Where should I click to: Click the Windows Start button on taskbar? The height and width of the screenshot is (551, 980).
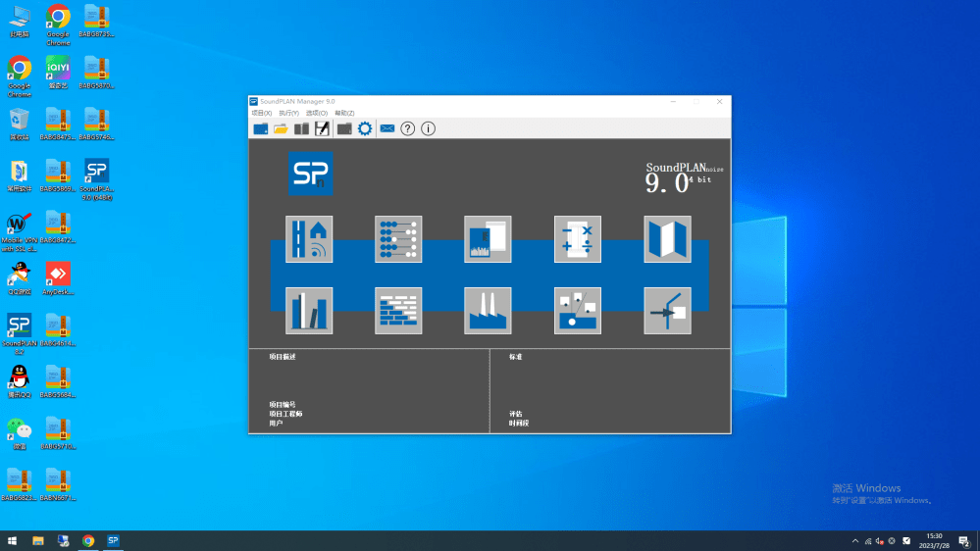(x=13, y=540)
